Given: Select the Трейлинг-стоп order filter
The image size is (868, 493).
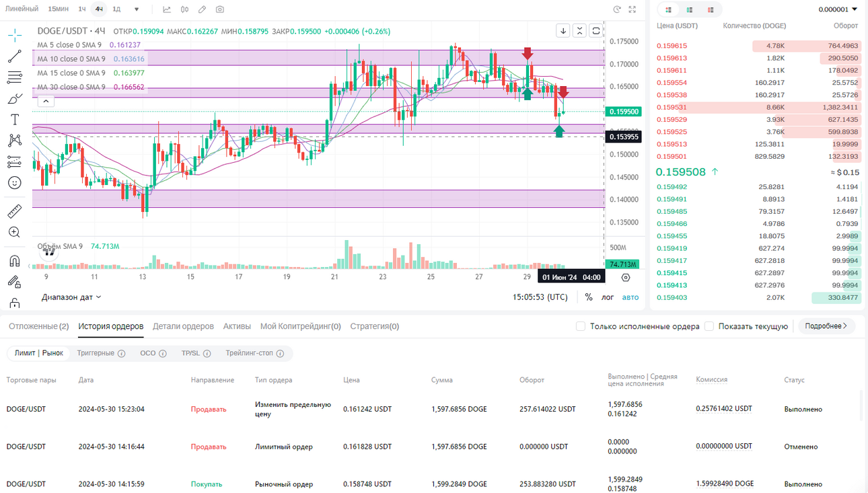Looking at the screenshot, I should (249, 353).
